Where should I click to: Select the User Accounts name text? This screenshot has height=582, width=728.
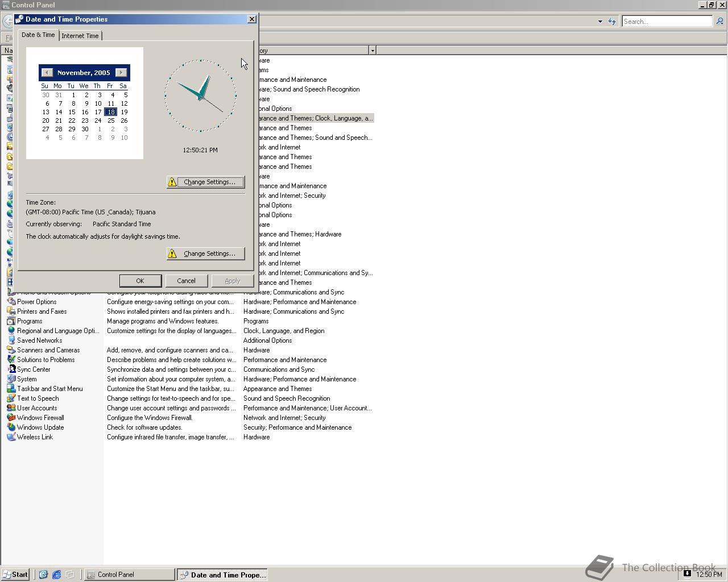click(x=37, y=408)
